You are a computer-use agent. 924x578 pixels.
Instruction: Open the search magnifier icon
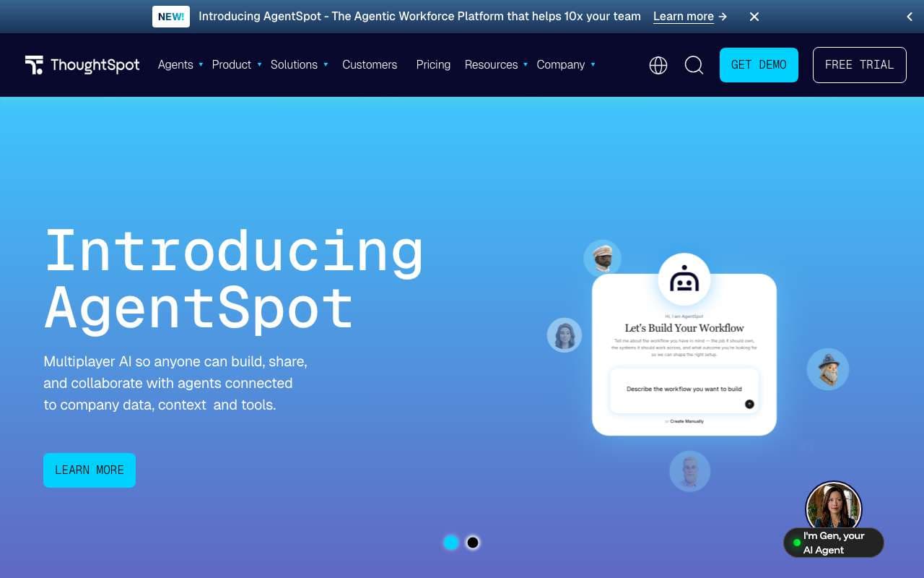click(694, 65)
